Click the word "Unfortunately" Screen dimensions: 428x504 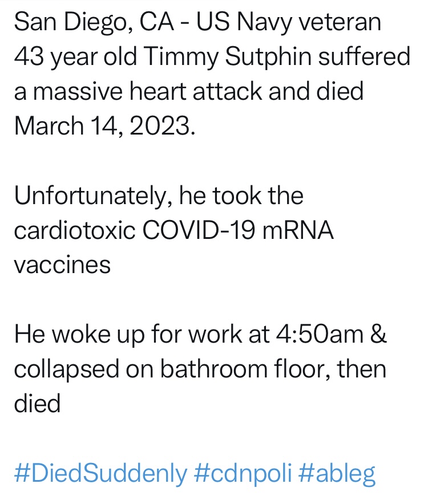pos(91,196)
